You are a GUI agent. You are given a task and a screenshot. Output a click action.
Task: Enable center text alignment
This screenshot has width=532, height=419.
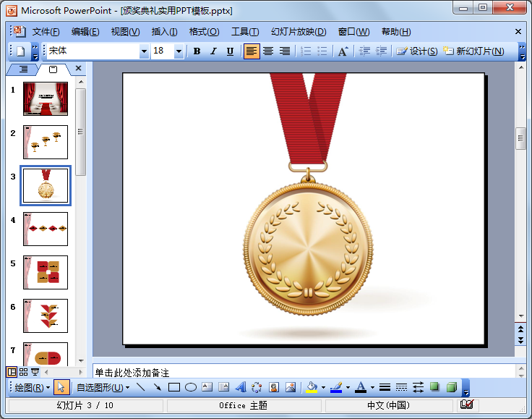268,51
